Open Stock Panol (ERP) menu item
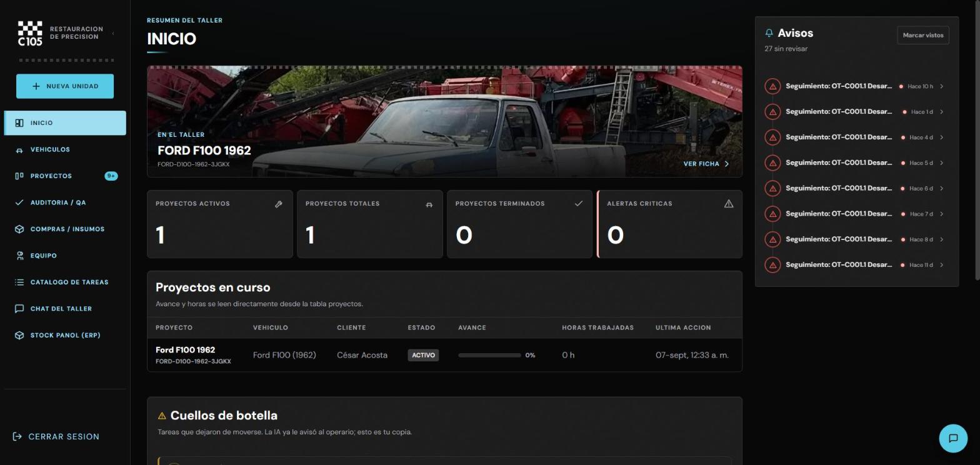This screenshot has height=465, width=980. click(65, 336)
